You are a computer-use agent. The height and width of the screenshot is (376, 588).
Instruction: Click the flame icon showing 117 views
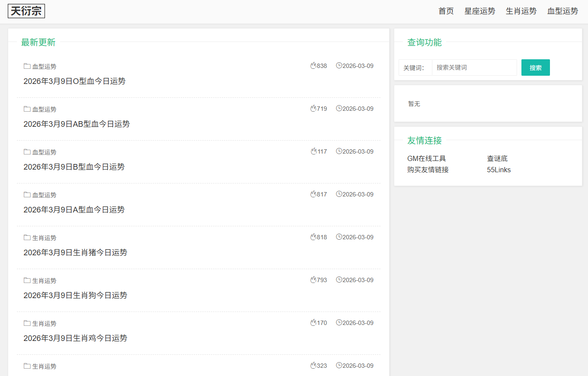[x=313, y=151]
